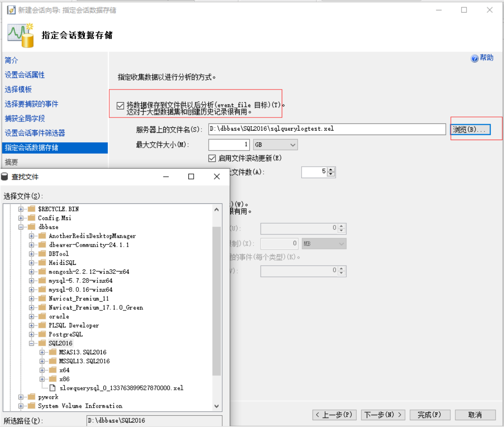The image size is (504, 427).
Task: Open the 帮助 help link
Action: (486, 58)
